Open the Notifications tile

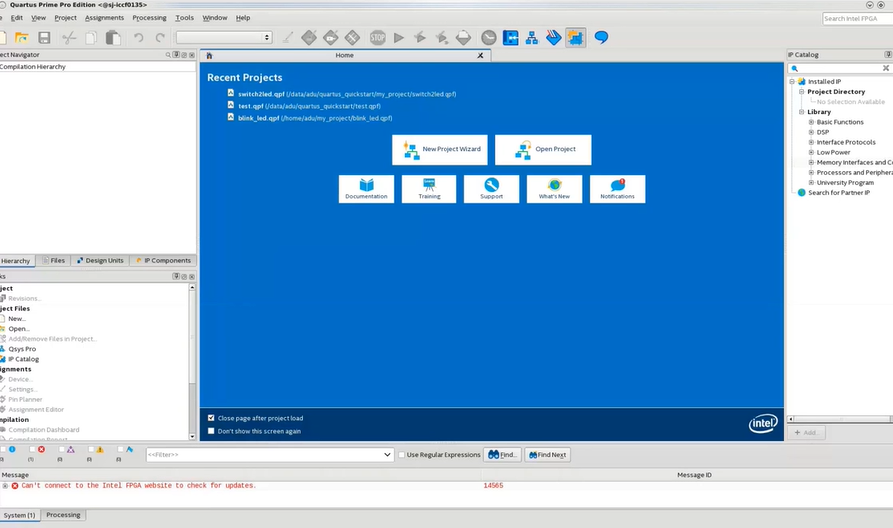pos(617,189)
